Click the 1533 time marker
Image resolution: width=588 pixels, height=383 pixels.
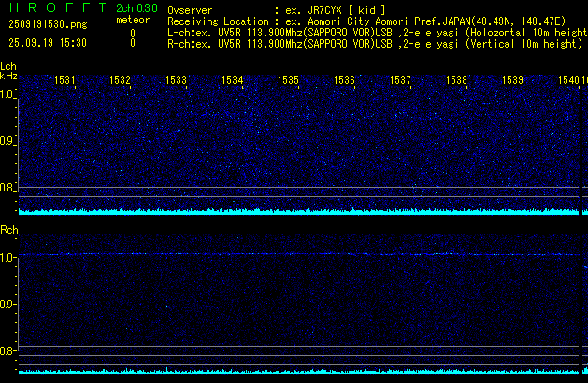point(177,81)
